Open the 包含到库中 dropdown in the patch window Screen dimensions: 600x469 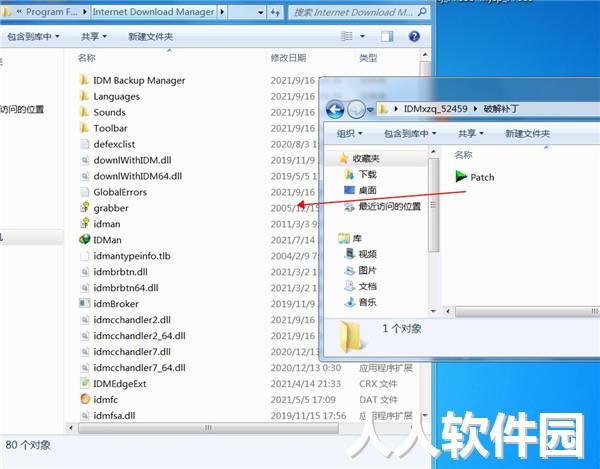pos(410,133)
